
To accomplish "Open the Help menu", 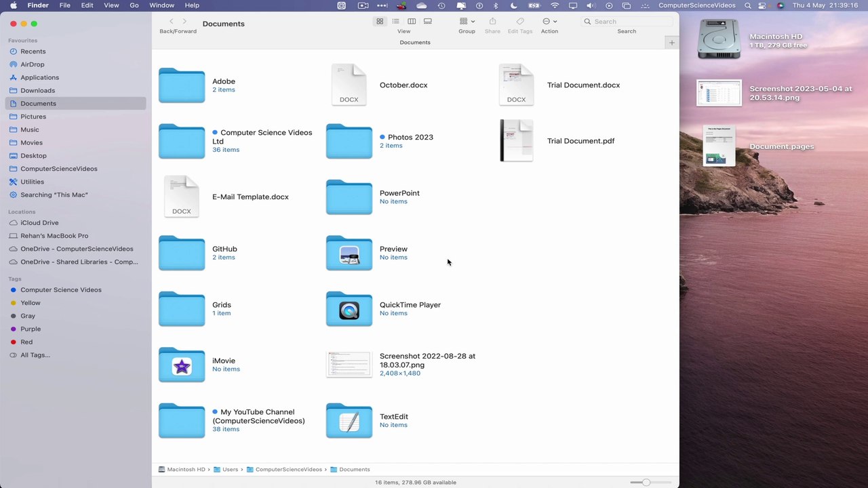I will click(192, 5).
